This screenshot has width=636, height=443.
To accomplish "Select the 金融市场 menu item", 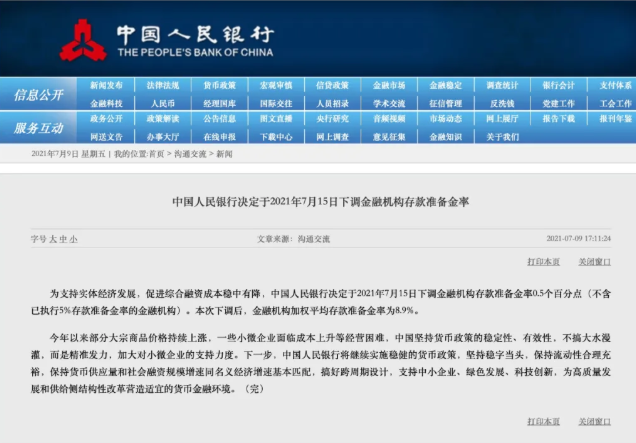I will tap(389, 85).
